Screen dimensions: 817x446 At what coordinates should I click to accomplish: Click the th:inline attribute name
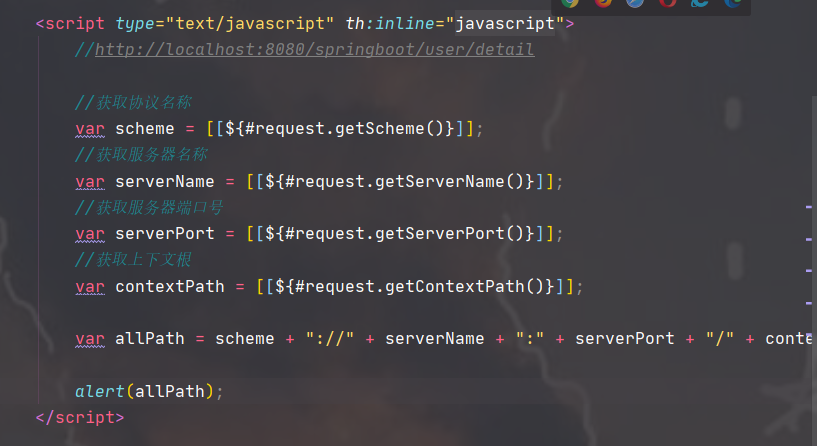pos(390,23)
